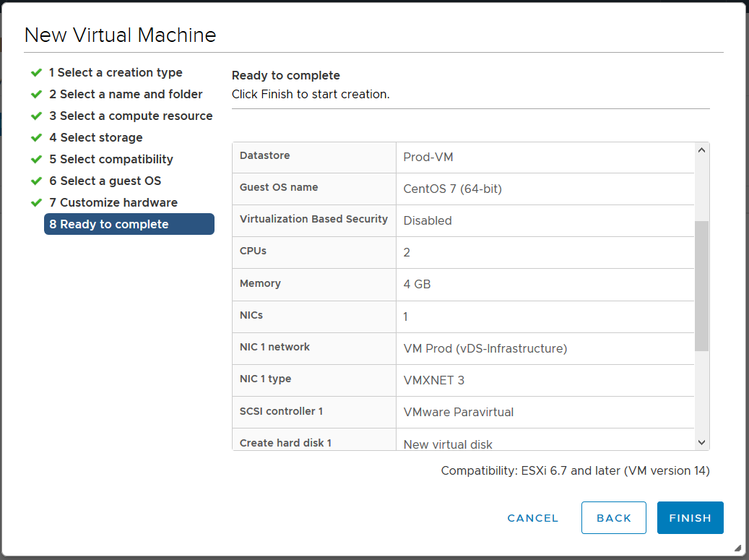Click the Datastore row label

tap(264, 155)
